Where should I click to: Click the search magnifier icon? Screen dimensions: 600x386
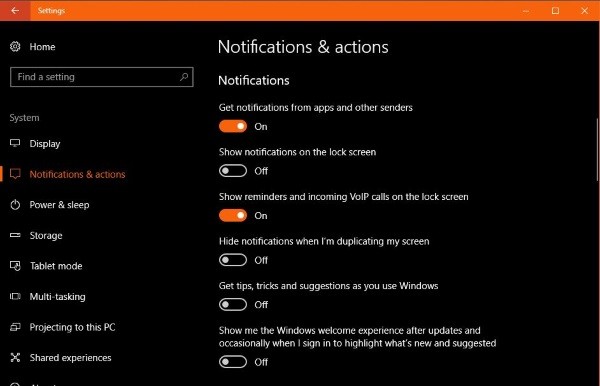184,77
